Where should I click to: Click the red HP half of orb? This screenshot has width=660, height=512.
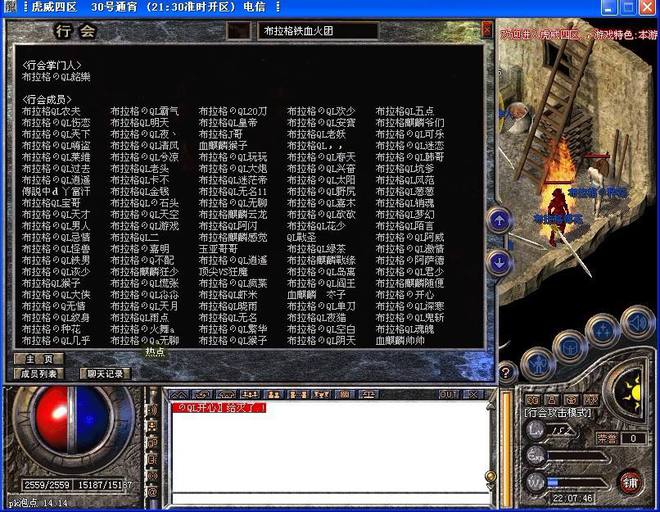(x=51, y=420)
